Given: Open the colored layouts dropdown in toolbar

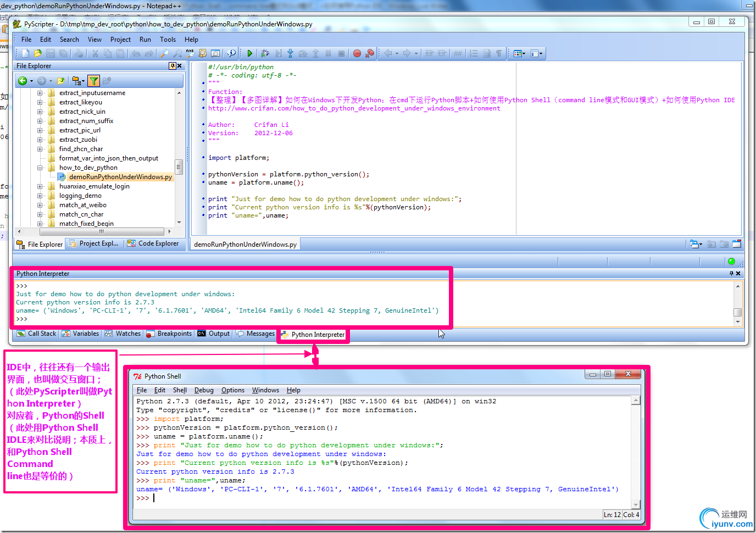Looking at the screenshot, I should pyautogui.click(x=519, y=53).
